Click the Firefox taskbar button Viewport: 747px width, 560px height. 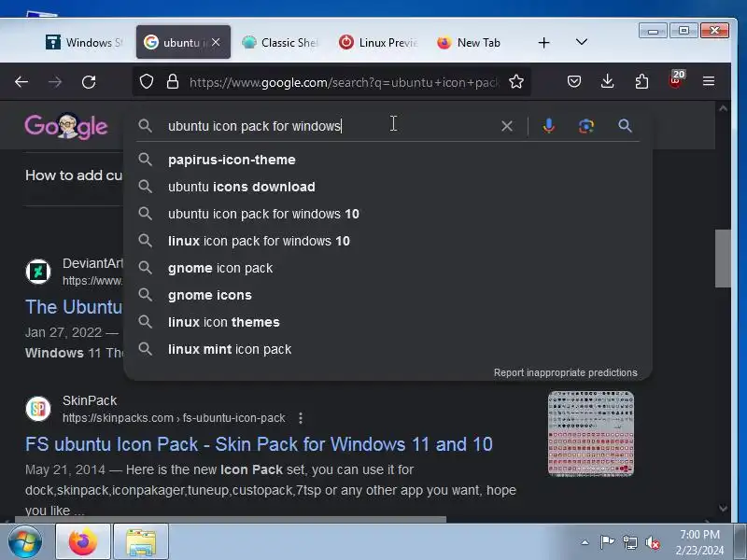[x=83, y=542]
